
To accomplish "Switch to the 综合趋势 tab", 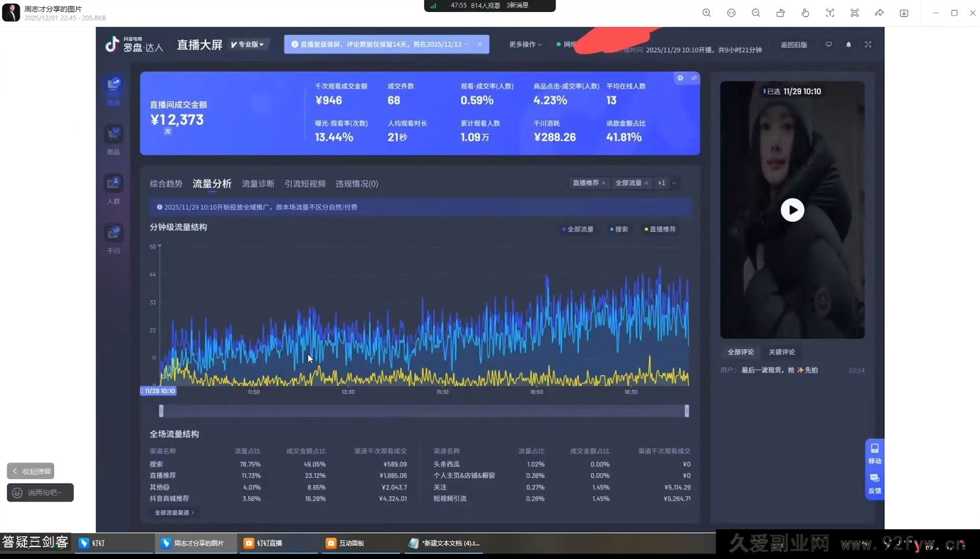I will tap(166, 184).
